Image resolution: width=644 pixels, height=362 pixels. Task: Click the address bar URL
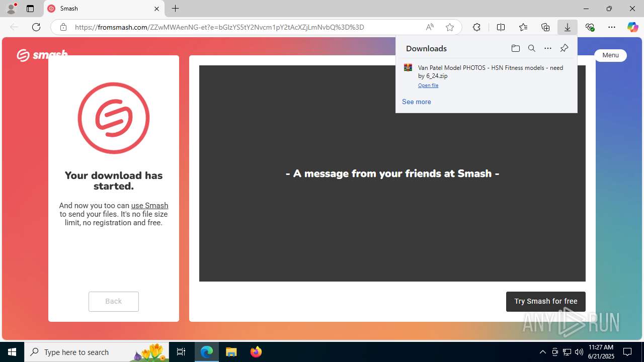pyautogui.click(x=219, y=27)
